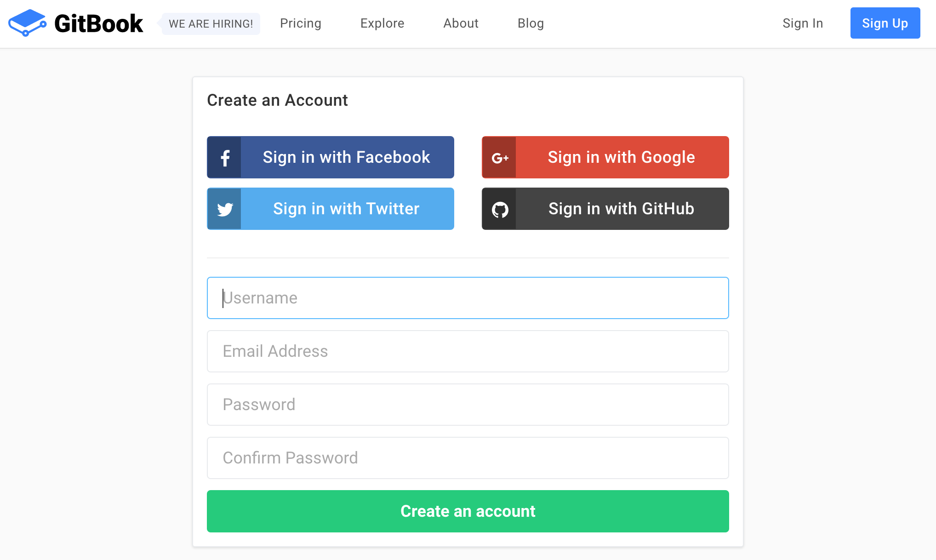Click the Google+ icon on the sign-in button
936x560 pixels.
(x=499, y=157)
